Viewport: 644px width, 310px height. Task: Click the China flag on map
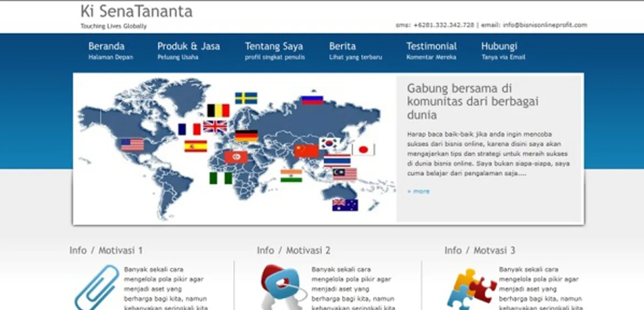coord(307,151)
